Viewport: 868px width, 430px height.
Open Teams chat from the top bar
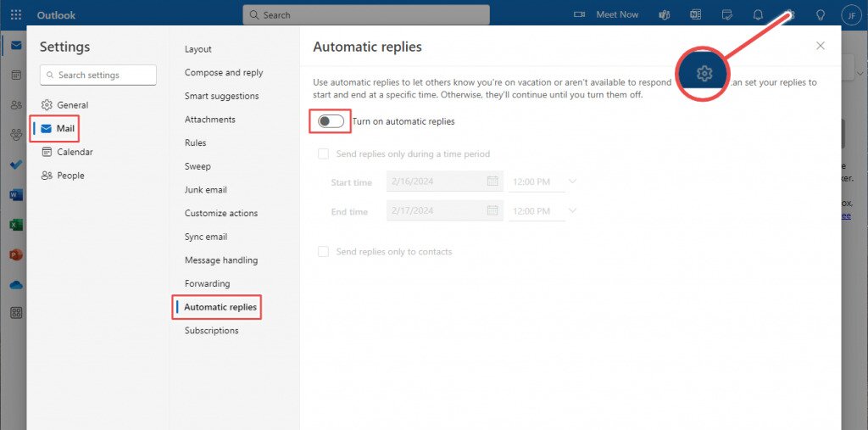pos(665,14)
